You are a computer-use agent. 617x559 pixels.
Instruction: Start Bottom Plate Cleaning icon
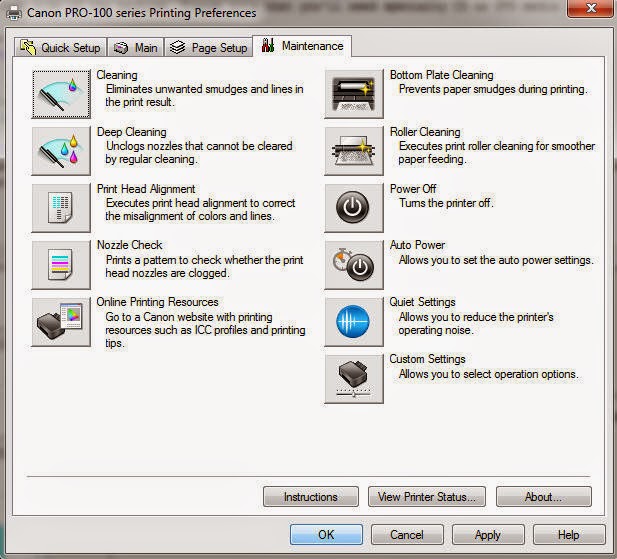coord(354,94)
